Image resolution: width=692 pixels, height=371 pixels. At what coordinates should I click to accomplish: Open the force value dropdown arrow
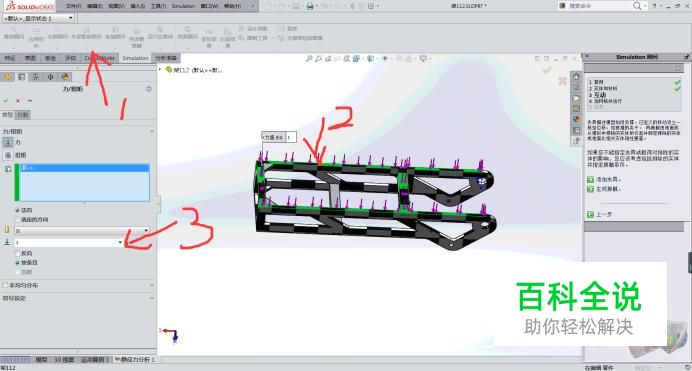(x=120, y=242)
